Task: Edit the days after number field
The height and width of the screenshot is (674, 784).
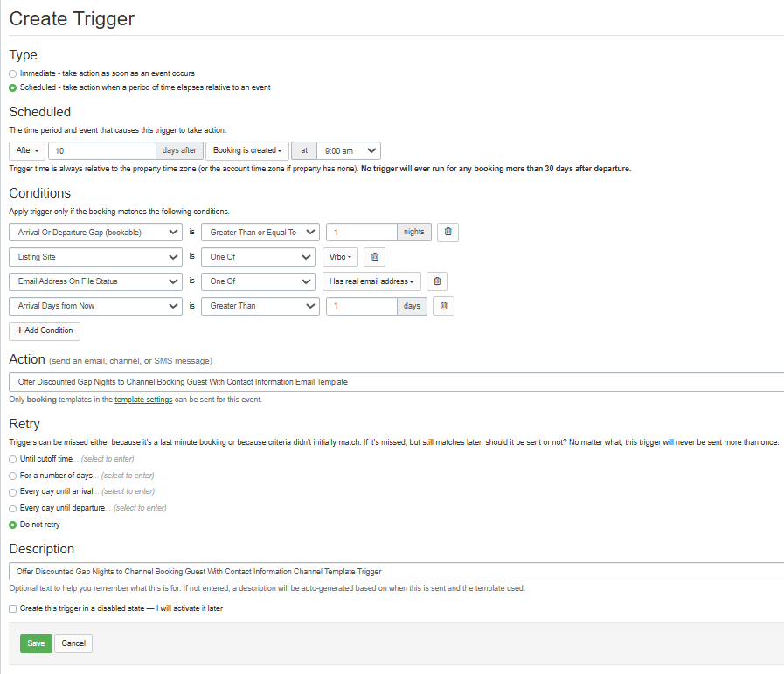Action: click(x=102, y=150)
